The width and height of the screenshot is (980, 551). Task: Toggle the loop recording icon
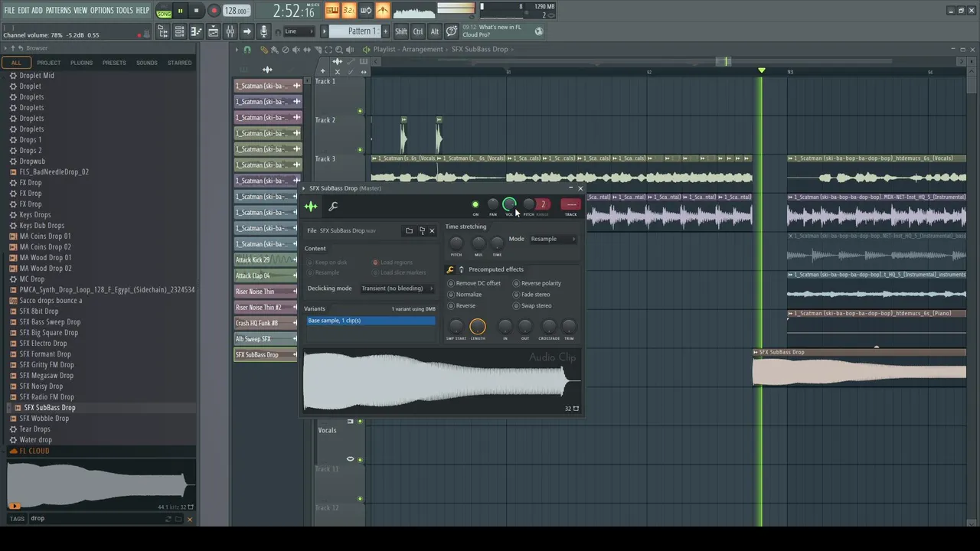(x=365, y=10)
